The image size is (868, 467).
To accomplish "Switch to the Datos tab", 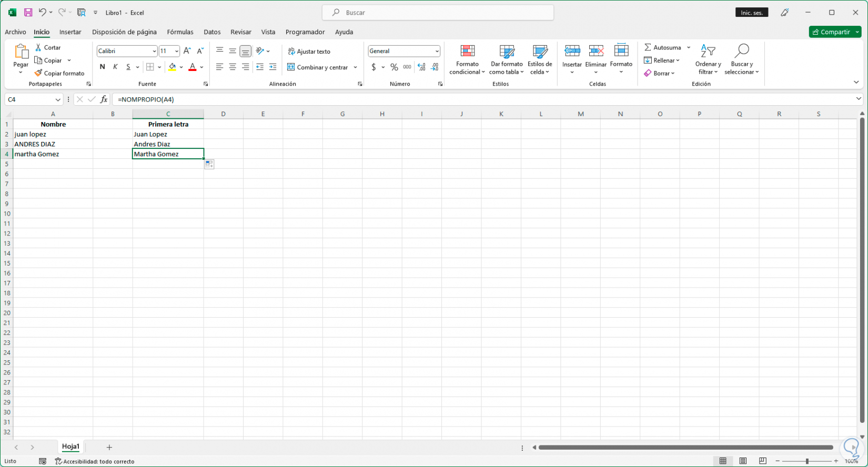I will (212, 32).
